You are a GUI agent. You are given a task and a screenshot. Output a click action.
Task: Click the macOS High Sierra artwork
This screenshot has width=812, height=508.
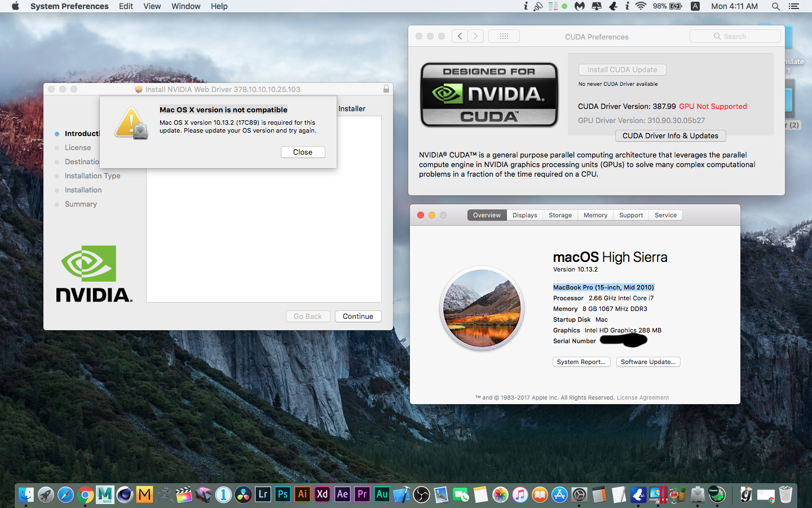(482, 308)
